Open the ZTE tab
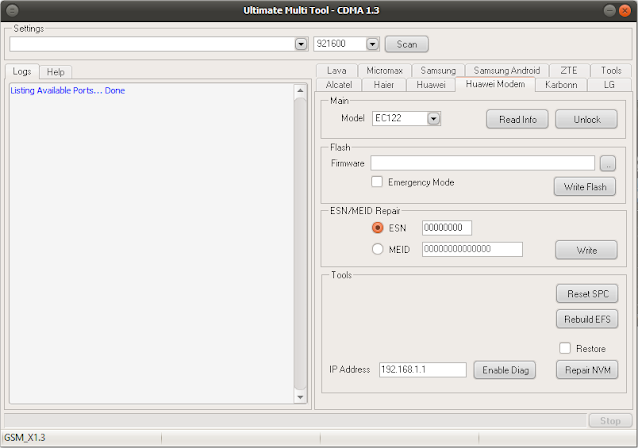 [569, 70]
